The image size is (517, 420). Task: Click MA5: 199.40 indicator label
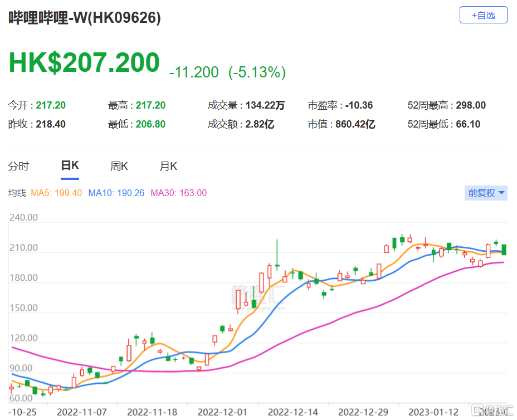tap(56, 193)
